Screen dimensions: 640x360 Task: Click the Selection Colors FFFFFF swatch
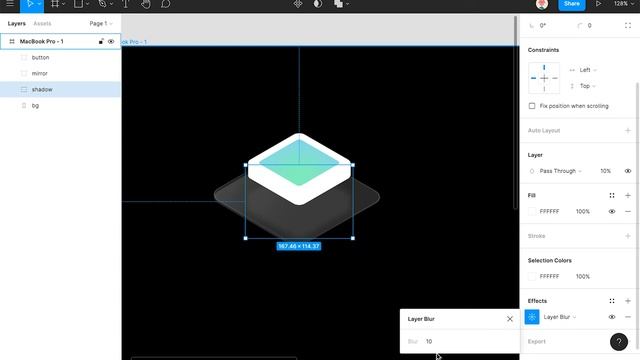tap(532, 276)
